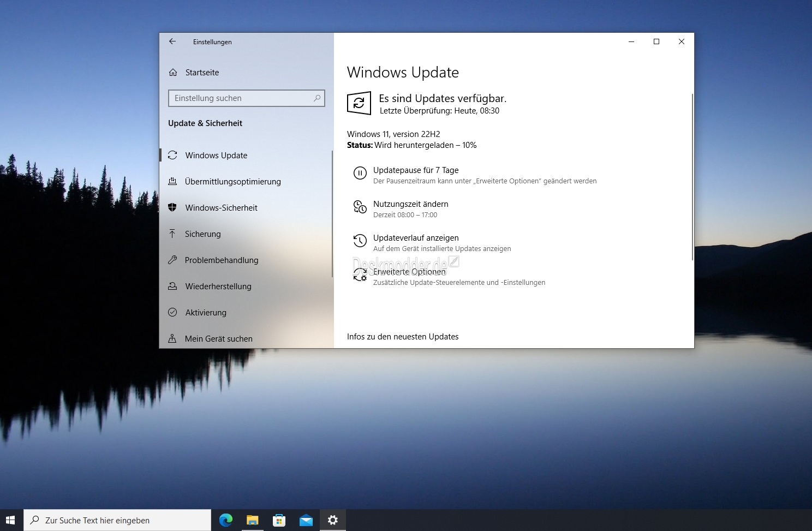Click the Update & Sicherheit heading
The height and width of the screenshot is (531, 812).
click(205, 123)
